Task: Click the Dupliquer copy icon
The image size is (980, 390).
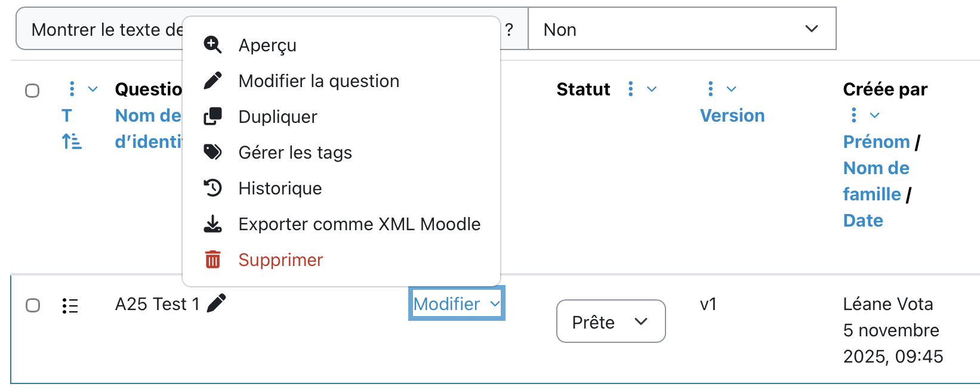Action: 212,116
